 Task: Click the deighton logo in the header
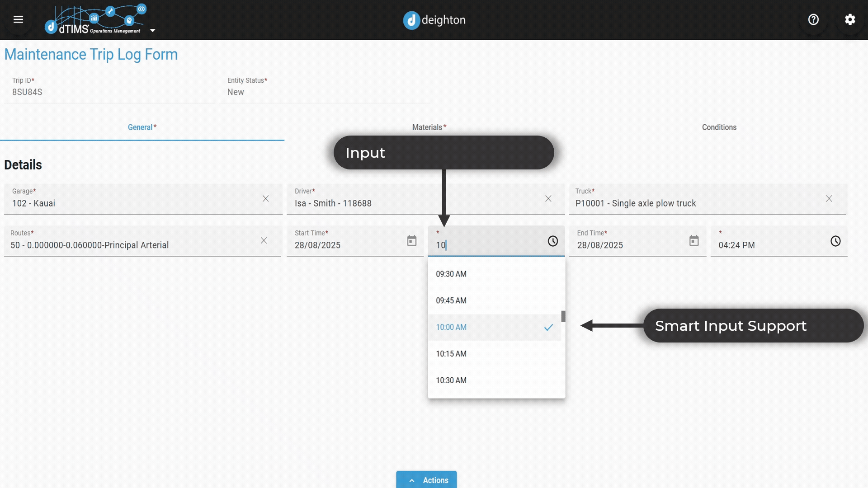434,20
